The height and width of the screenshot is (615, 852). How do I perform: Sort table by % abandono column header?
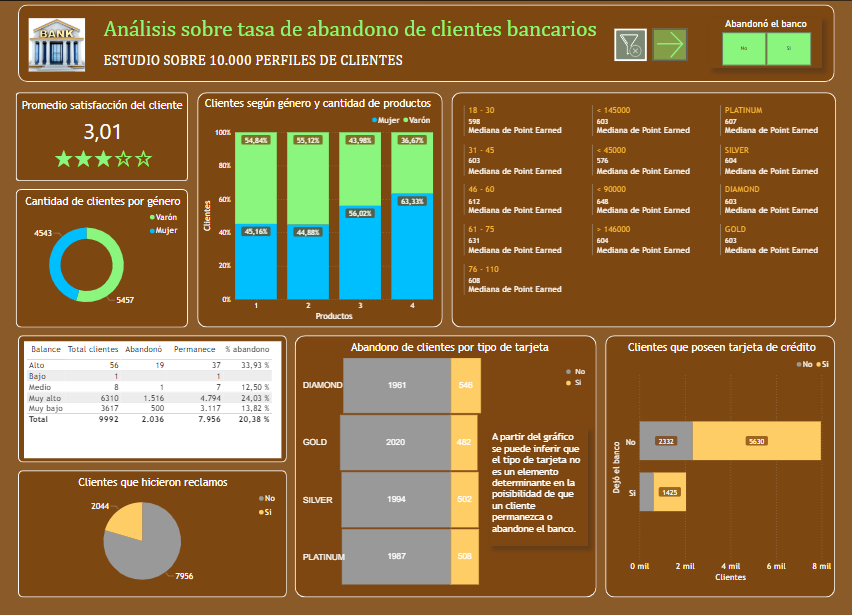(x=247, y=350)
